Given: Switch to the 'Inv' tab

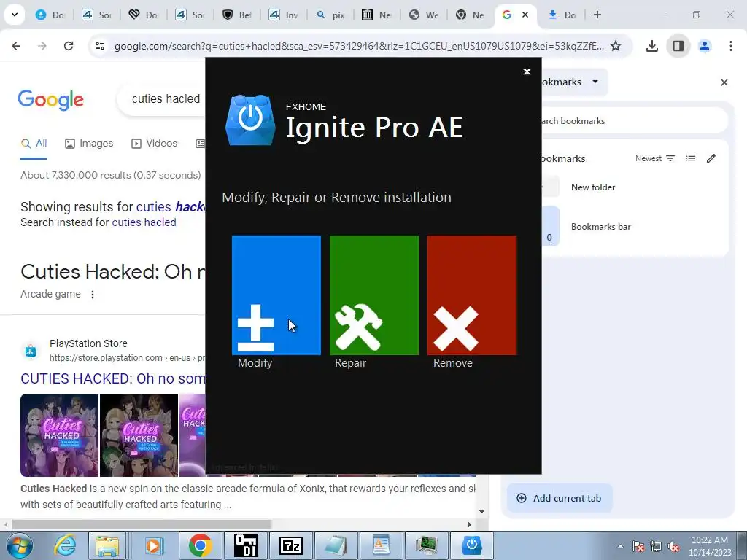Looking at the screenshot, I should point(284,15).
